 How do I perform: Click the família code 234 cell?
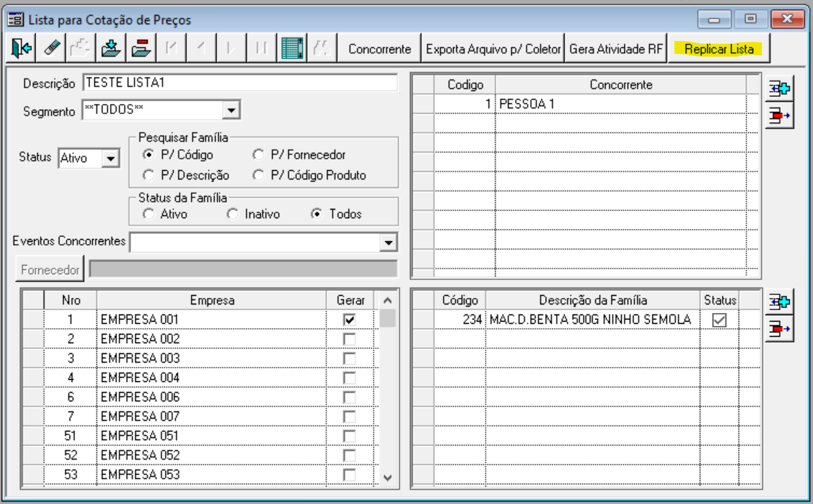click(x=460, y=319)
